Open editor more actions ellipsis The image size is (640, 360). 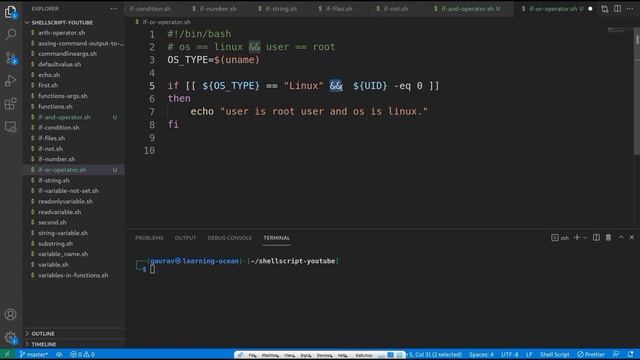point(630,9)
